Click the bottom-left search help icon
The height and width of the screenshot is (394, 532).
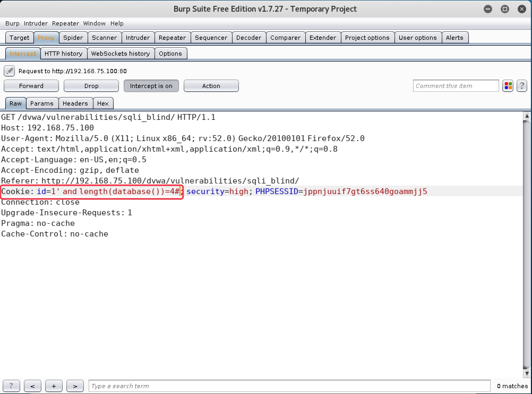point(11,386)
